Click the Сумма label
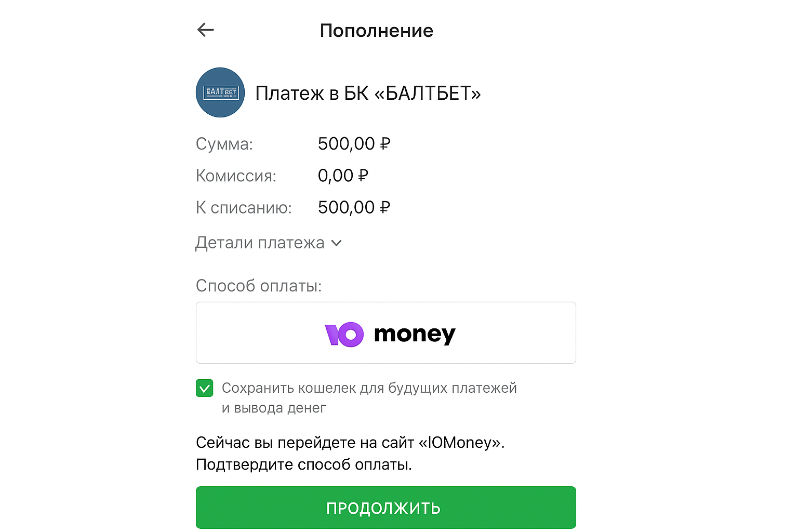The height and width of the screenshot is (532, 798). click(224, 144)
